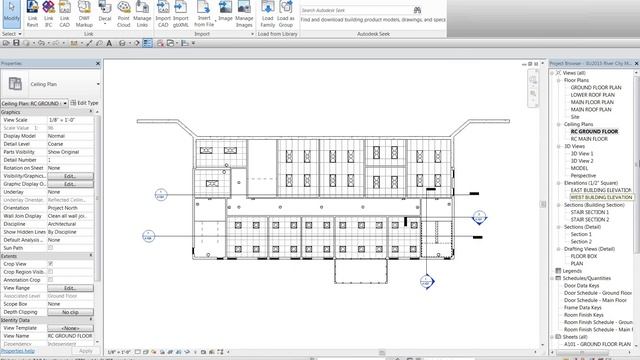Open the RC MAIN FLOOR ceiling plan
The width and height of the screenshot is (640, 360).
[x=589, y=139]
